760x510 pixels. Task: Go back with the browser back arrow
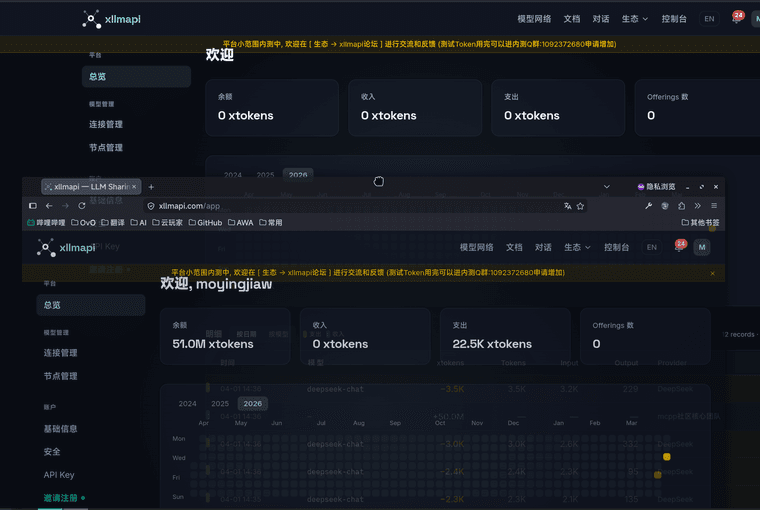point(49,206)
